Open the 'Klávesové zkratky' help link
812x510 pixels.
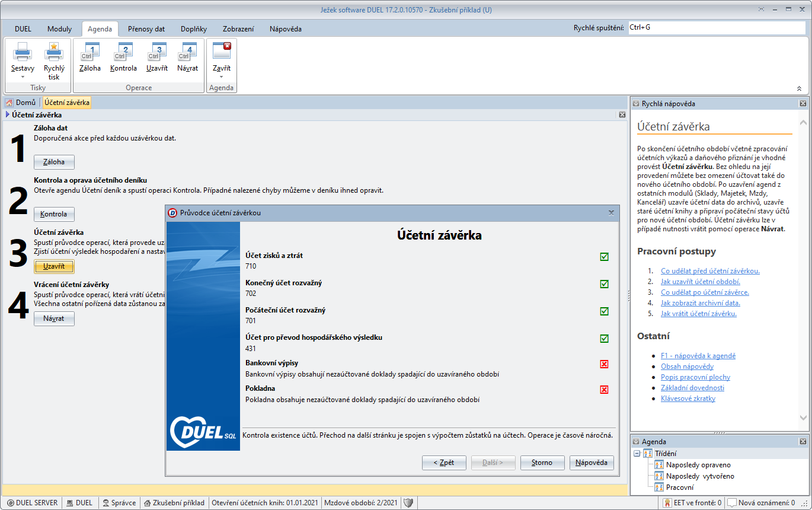(688, 399)
